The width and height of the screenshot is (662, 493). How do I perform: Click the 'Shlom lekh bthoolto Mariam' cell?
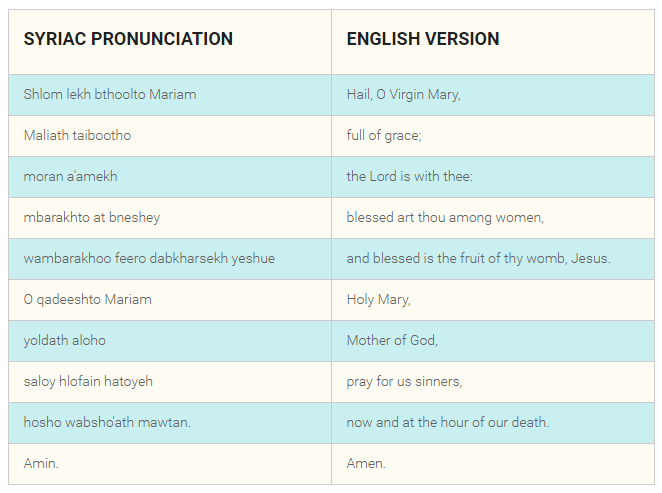coord(110,95)
